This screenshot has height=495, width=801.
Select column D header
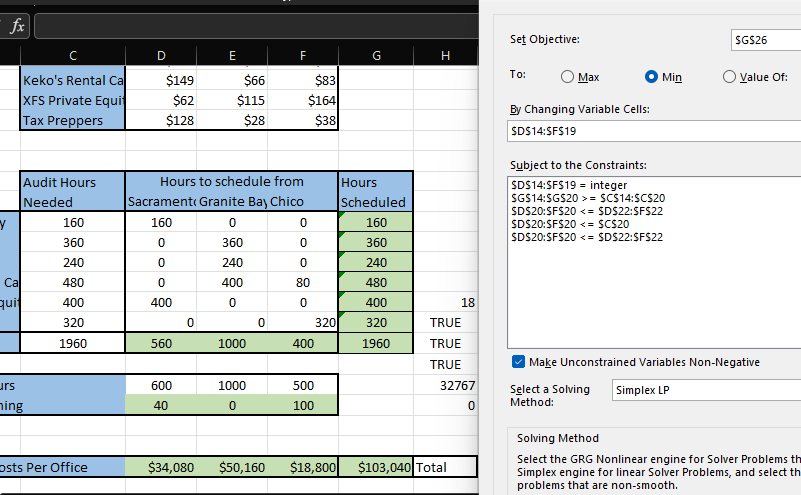[161, 56]
